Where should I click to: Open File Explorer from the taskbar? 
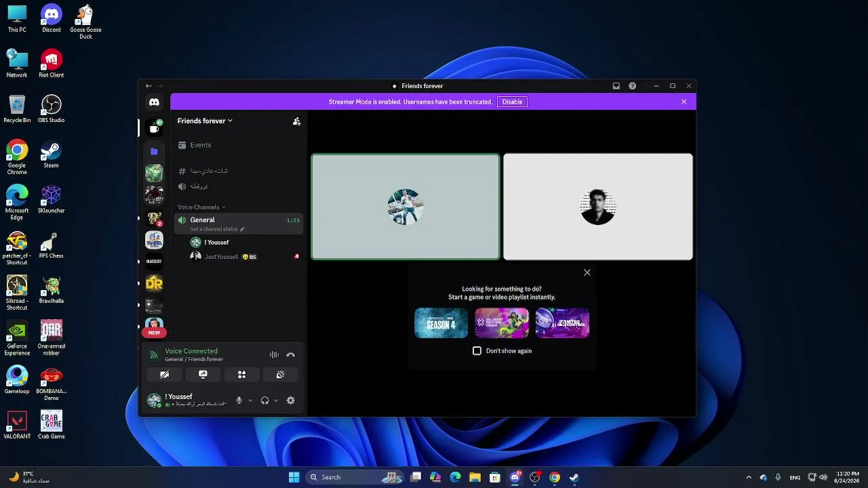[x=475, y=477]
